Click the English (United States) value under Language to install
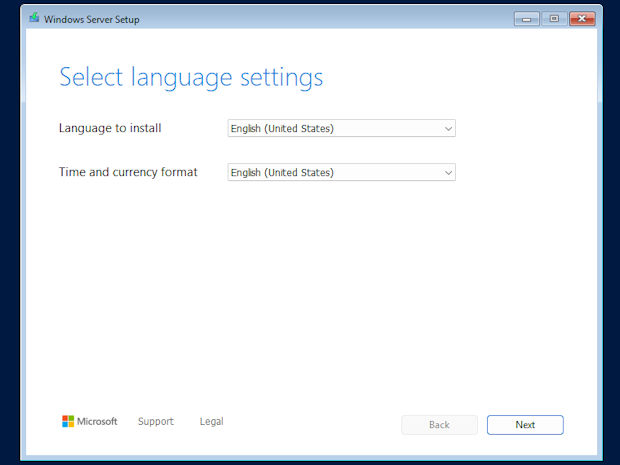The image size is (620, 465). [x=282, y=128]
